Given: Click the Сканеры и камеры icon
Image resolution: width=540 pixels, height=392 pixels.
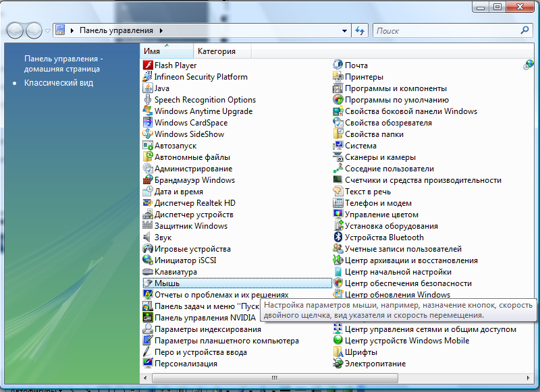Looking at the screenshot, I should [338, 157].
